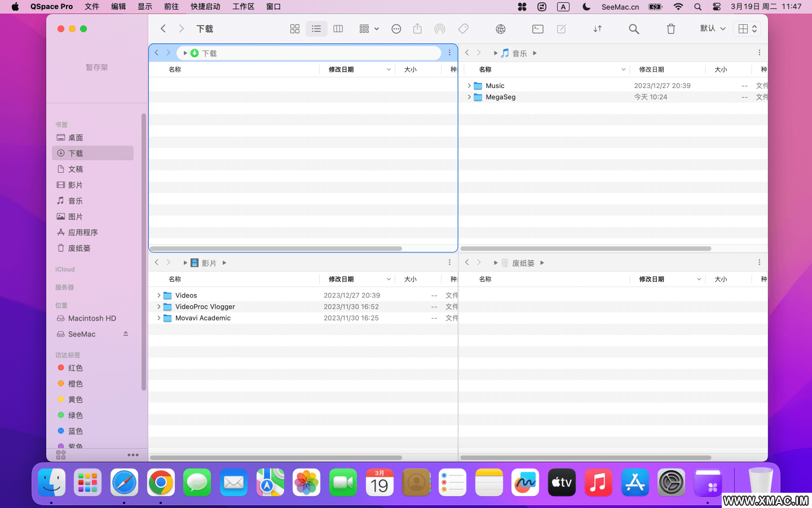Switch to icon grid view
This screenshot has width=812, height=508.
[294, 29]
